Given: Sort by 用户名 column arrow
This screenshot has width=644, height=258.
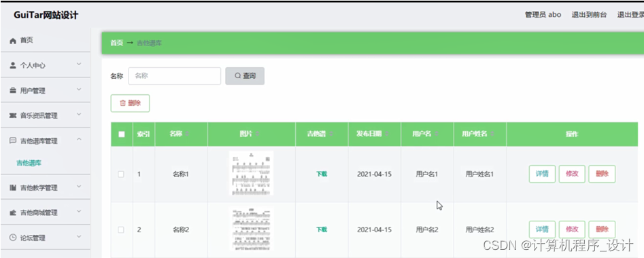Looking at the screenshot, I should (x=437, y=134).
